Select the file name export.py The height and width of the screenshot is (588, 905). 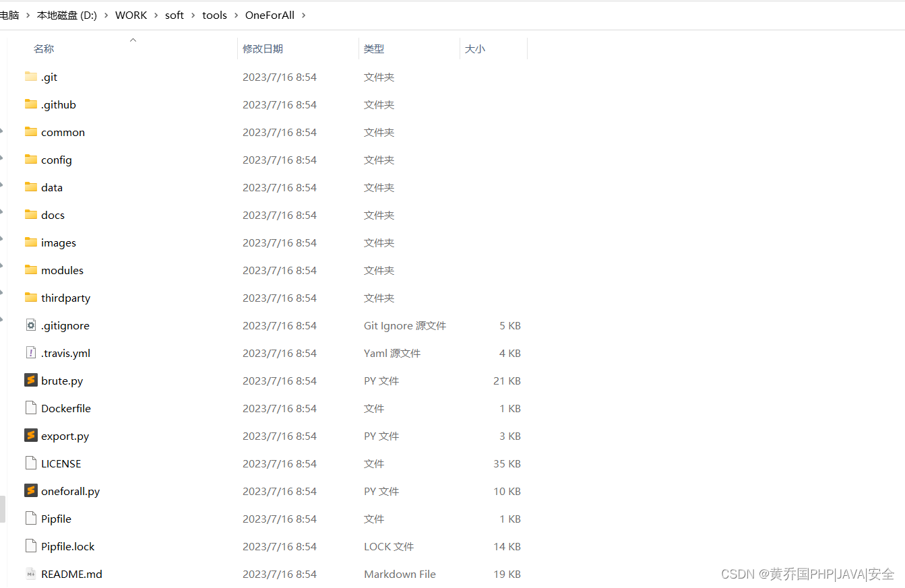65,436
